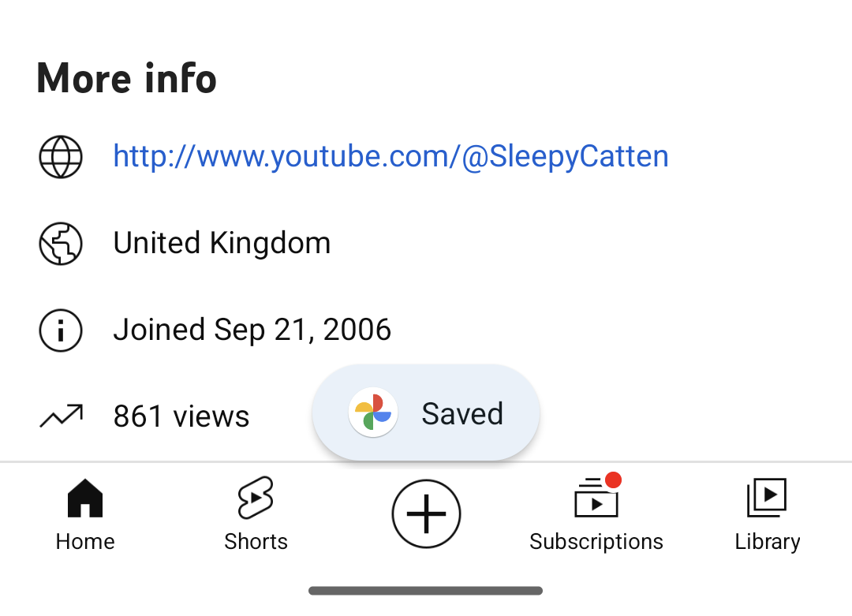Switch to the Shorts tab label

256,542
